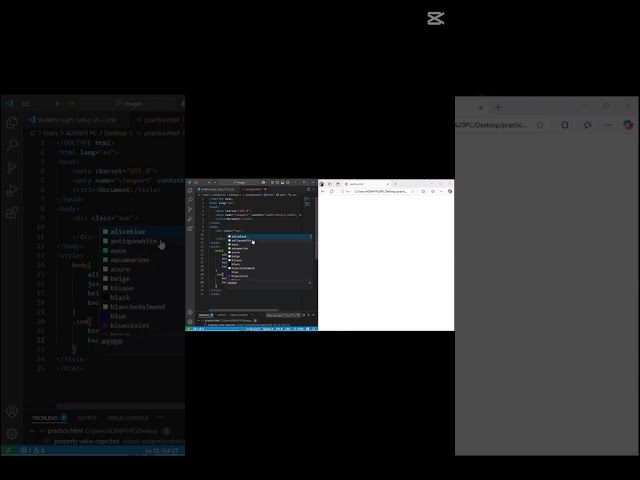Viewport: 640px width, 480px height.
Task: Click error and warning count in dimmed enlarged status bar
Action: (32, 450)
